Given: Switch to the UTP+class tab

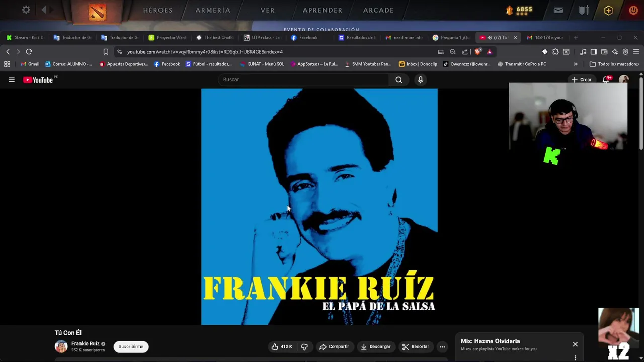Looking at the screenshot, I should pyautogui.click(x=262, y=37).
